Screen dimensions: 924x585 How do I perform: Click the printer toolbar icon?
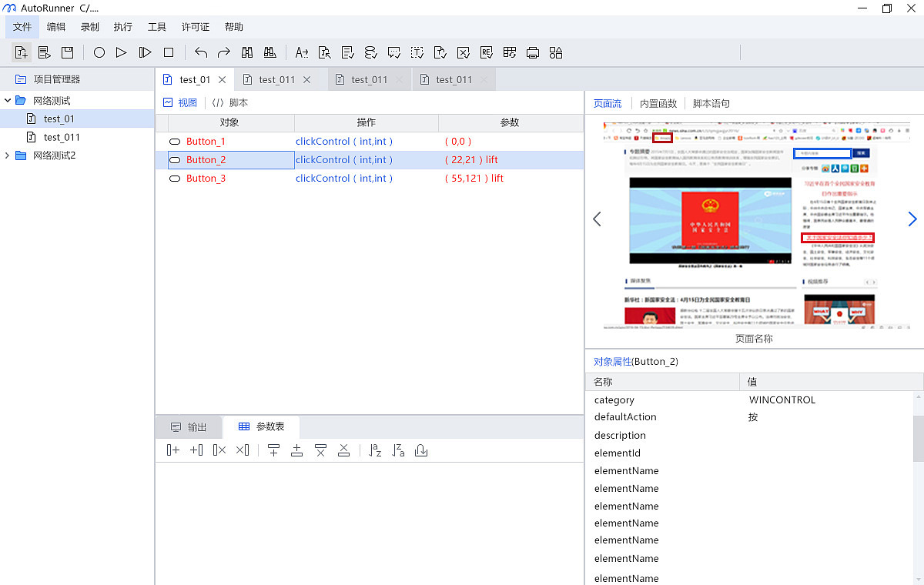click(532, 52)
